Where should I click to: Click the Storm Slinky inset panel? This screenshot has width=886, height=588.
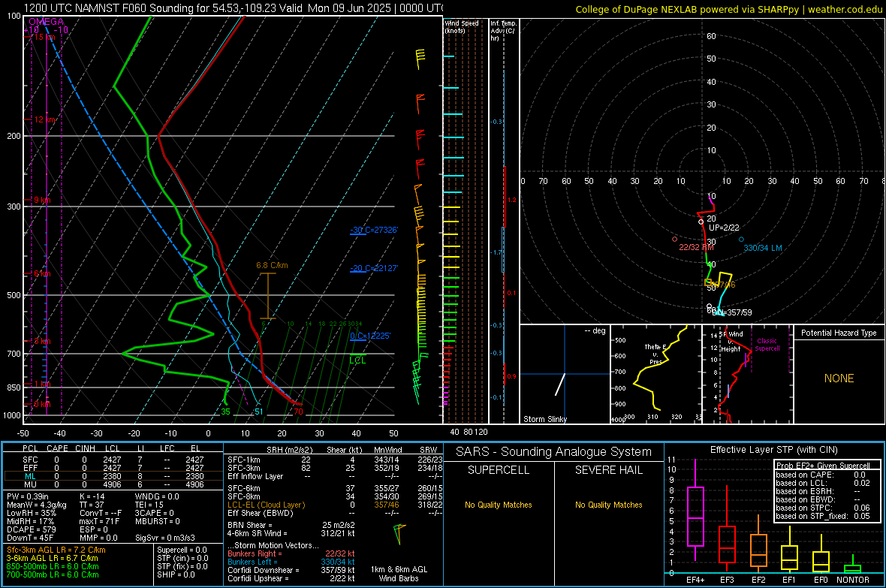click(x=565, y=374)
